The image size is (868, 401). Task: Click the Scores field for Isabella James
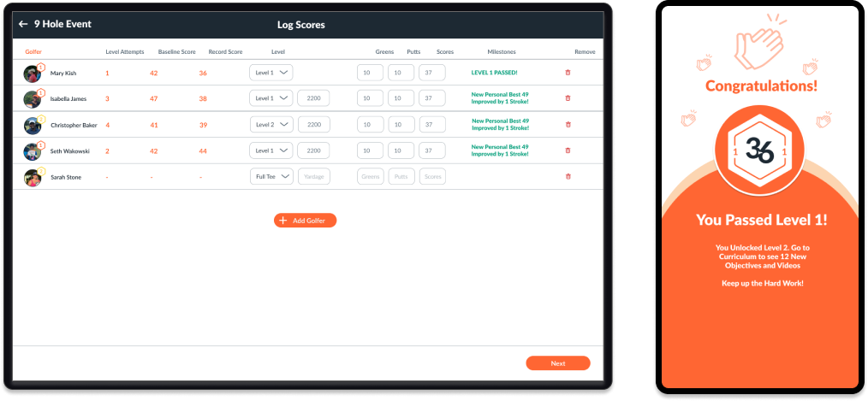click(x=432, y=98)
